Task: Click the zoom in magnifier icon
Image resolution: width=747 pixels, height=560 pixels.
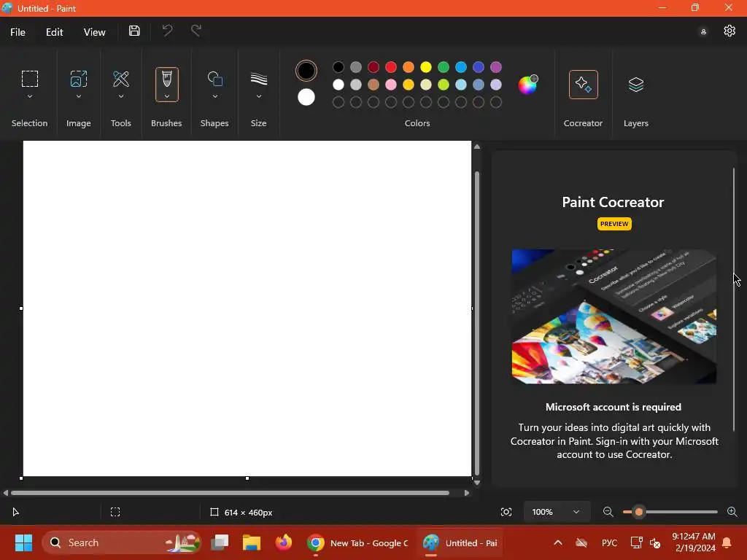Action: click(732, 512)
